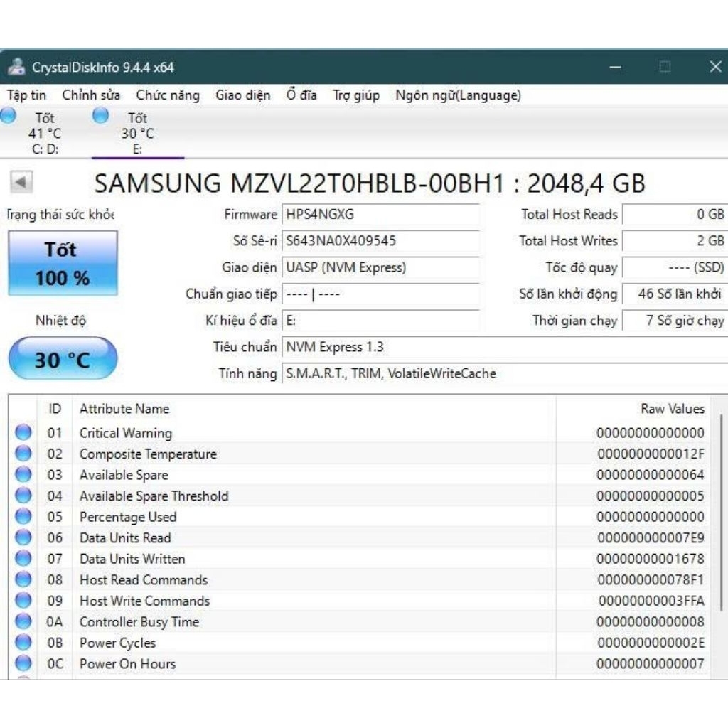Image resolution: width=728 pixels, height=728 pixels.
Task: Click the Raw Values column header
Action: (672, 409)
